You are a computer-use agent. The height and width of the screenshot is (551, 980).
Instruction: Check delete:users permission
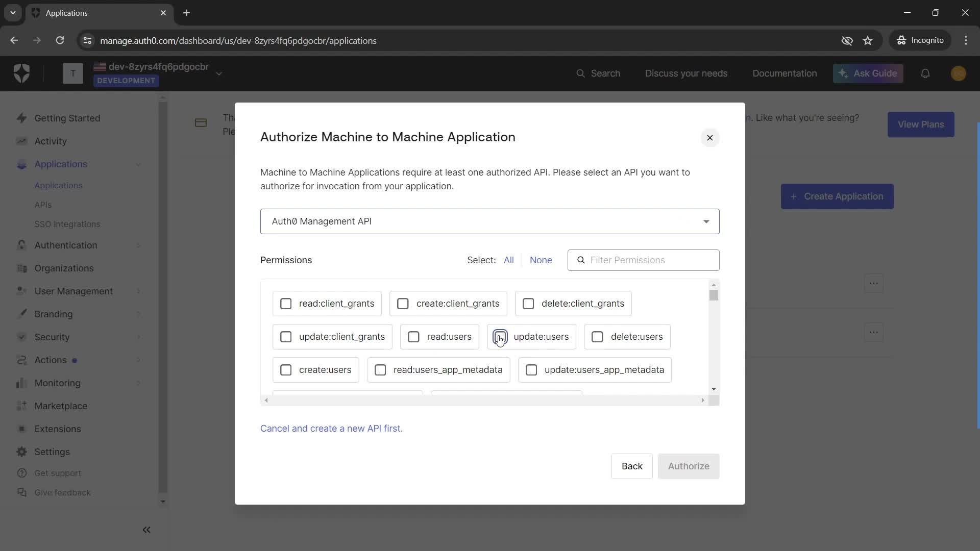pos(597,337)
